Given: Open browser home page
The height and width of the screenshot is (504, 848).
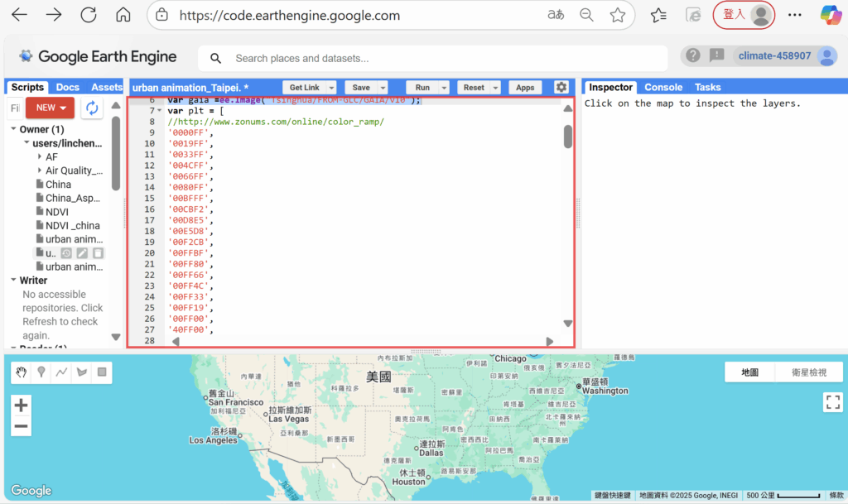Looking at the screenshot, I should coord(123,15).
